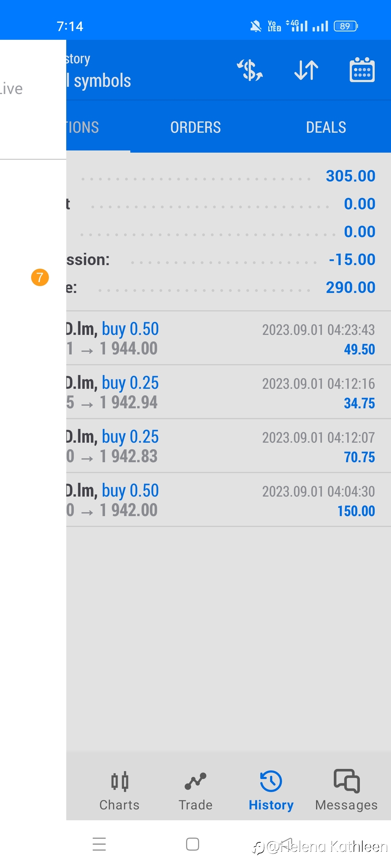Tap the orange 7 notification badge

pyautogui.click(x=40, y=277)
